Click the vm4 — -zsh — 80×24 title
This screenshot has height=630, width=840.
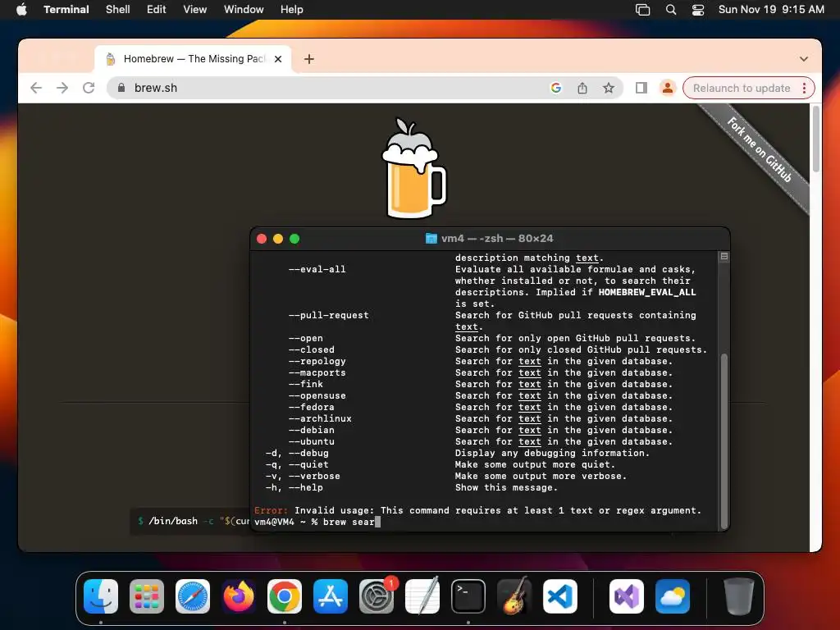tap(497, 239)
